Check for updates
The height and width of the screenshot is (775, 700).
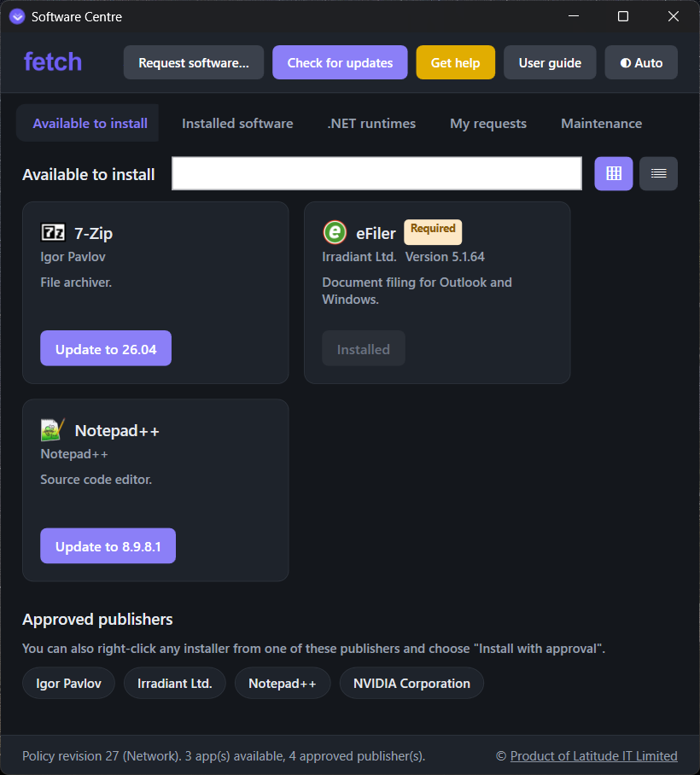(340, 62)
